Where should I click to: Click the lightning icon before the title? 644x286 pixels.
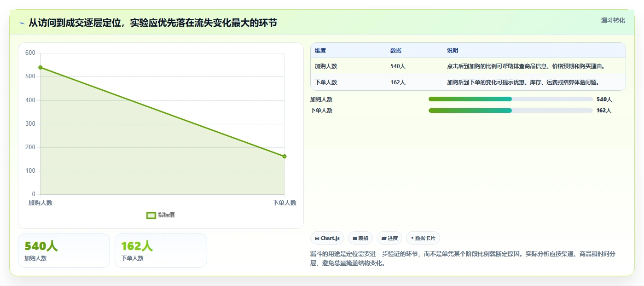point(22,23)
